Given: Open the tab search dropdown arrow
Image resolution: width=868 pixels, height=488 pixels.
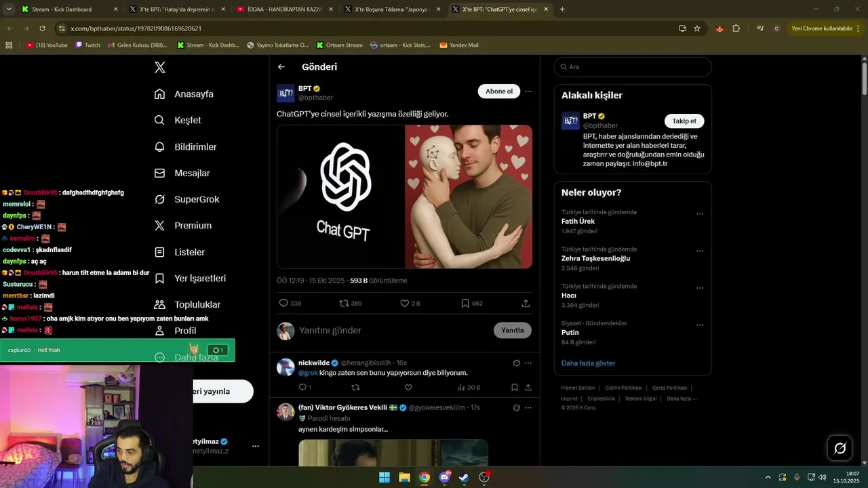Looking at the screenshot, I should pyautogui.click(x=9, y=9).
